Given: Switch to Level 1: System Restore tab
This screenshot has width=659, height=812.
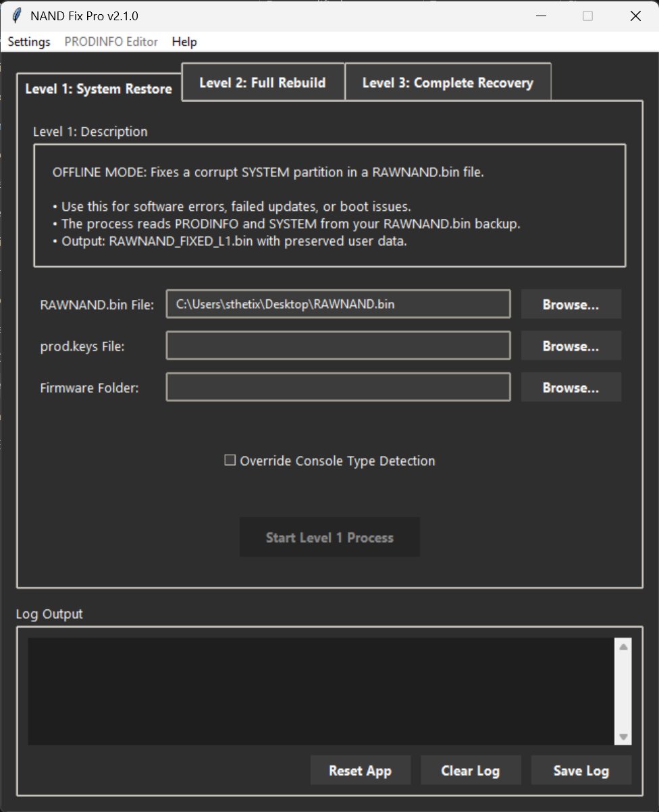Looking at the screenshot, I should 99,89.
